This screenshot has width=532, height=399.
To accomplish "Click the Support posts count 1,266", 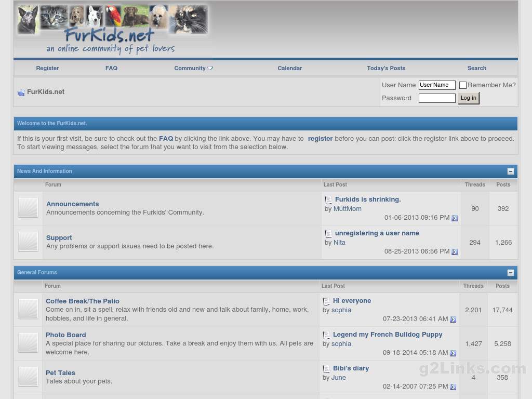I will point(503,243).
